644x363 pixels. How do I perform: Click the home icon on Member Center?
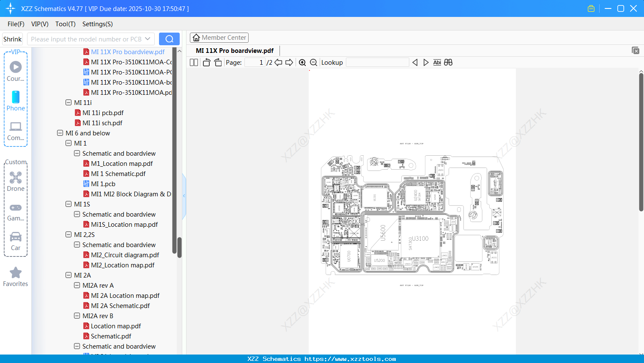click(196, 38)
